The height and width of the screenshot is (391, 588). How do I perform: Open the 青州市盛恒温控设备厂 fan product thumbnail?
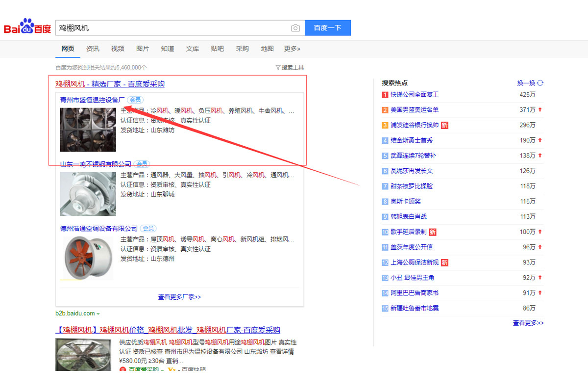point(88,129)
